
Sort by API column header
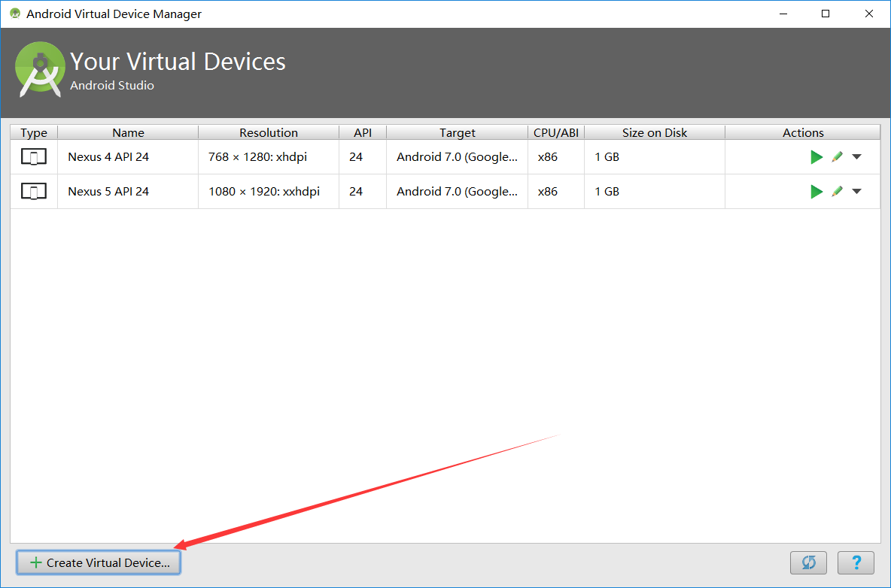(363, 132)
